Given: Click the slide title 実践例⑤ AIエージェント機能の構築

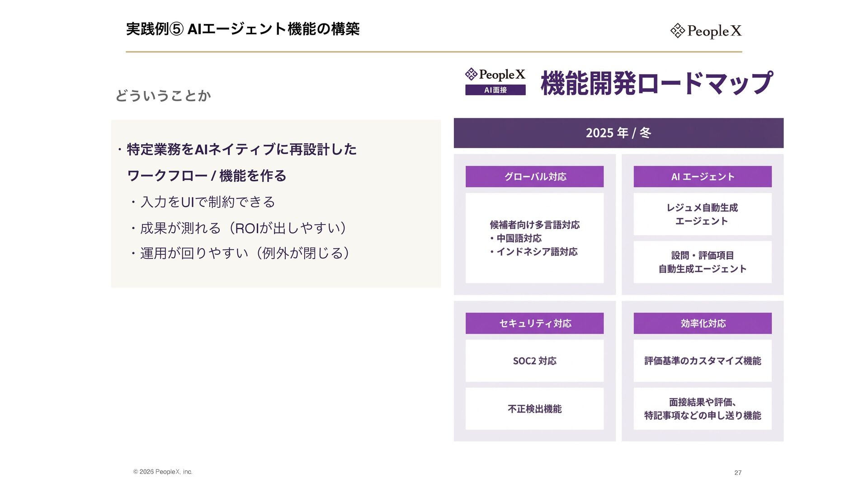Looking at the screenshot, I should pos(243,29).
